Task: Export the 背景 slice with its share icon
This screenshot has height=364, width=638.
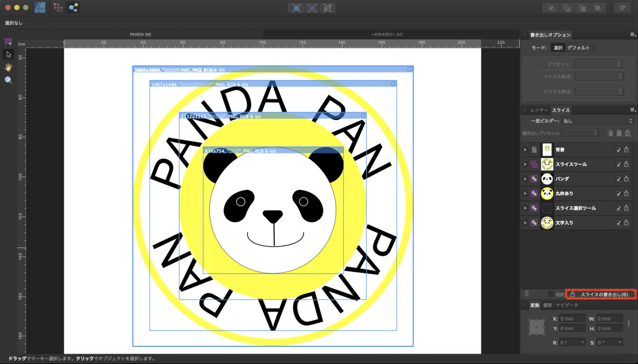Action: (626, 150)
